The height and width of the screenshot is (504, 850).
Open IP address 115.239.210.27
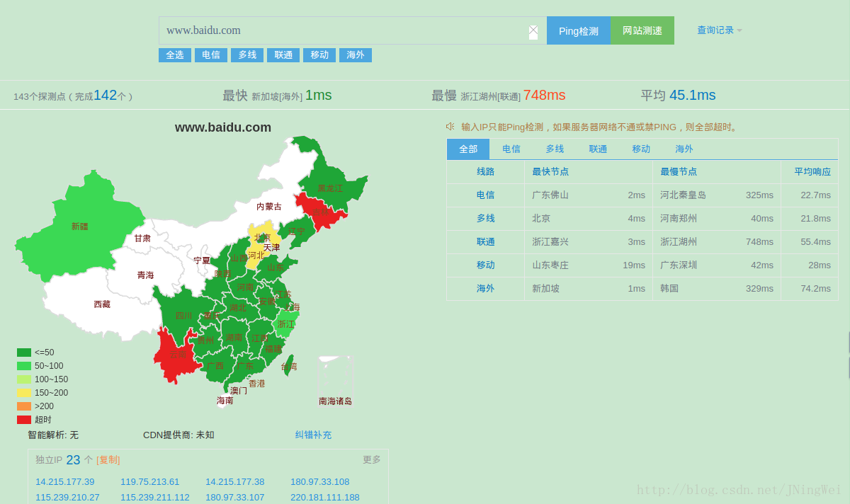tap(68, 498)
